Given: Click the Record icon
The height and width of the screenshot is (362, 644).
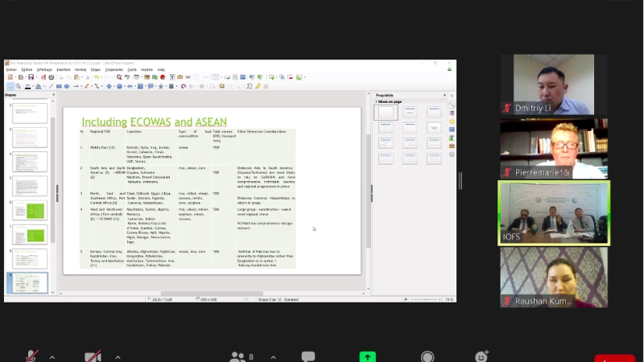Looking at the screenshot, I should click(427, 356).
